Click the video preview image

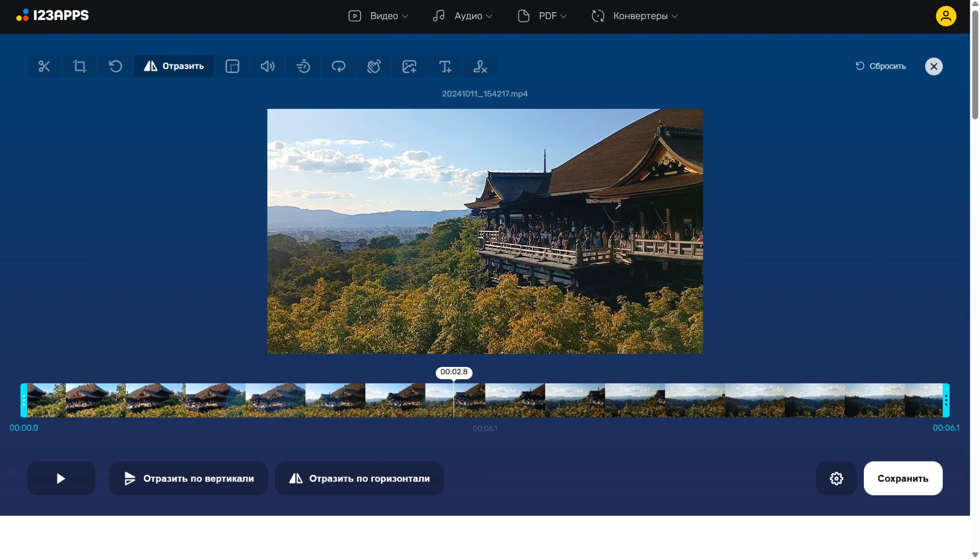tap(485, 231)
